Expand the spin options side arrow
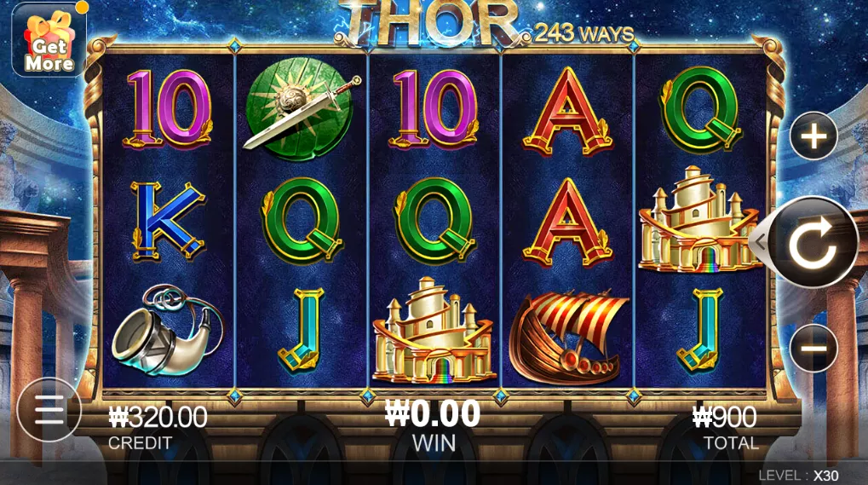This screenshot has width=868, height=485. click(760, 242)
